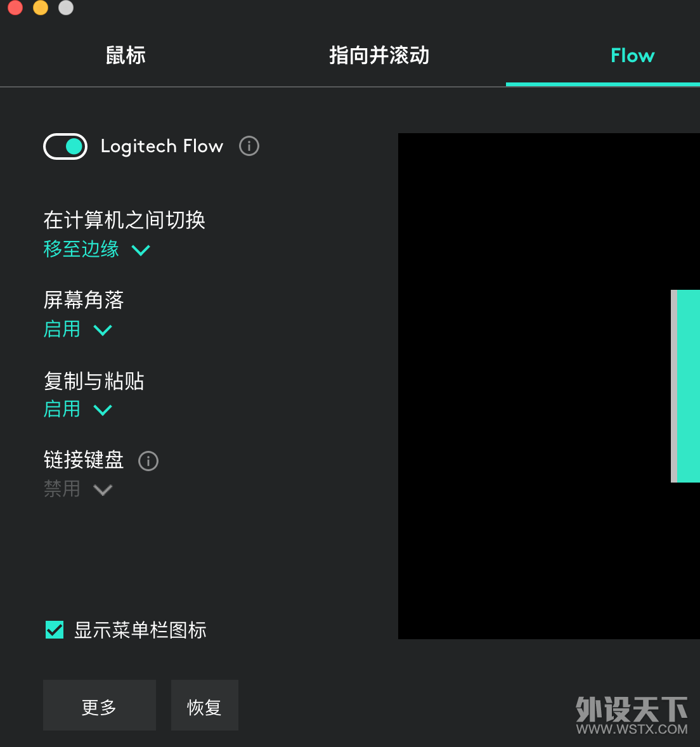Screen dimensions: 700x747
Task: Minimize the window with the yellow button
Action: pos(41,7)
